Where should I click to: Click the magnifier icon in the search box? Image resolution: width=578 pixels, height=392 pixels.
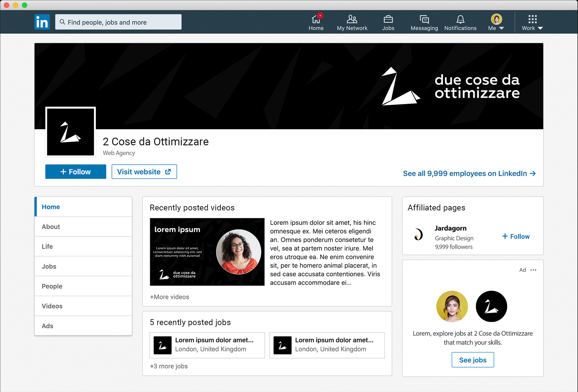[62, 22]
